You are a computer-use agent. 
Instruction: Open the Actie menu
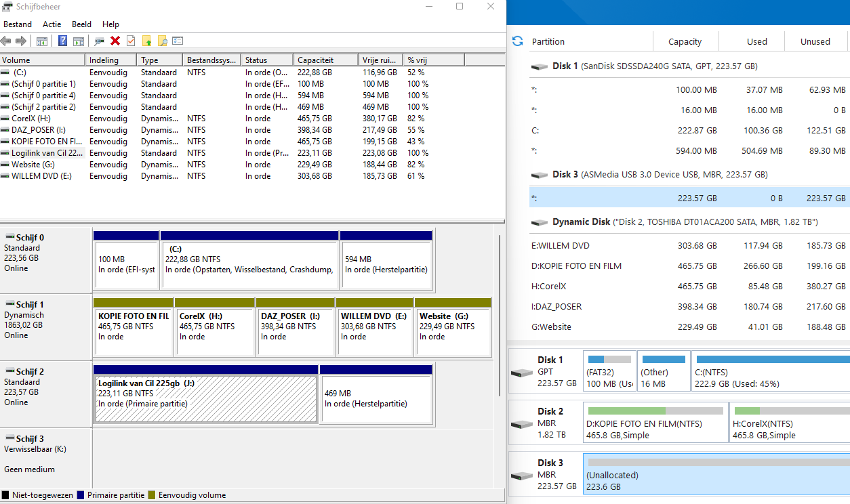[x=52, y=24]
